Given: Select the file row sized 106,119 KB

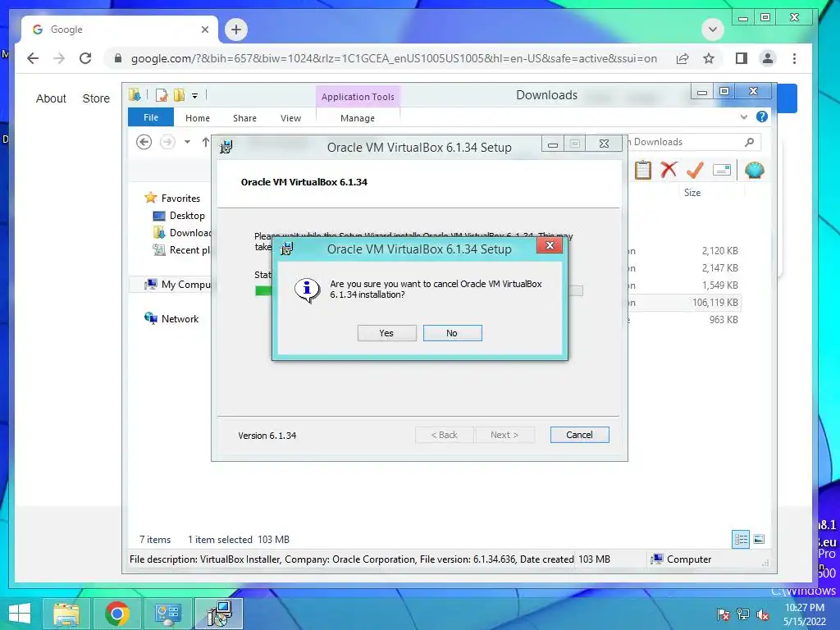Looking at the screenshot, I should click(x=683, y=302).
